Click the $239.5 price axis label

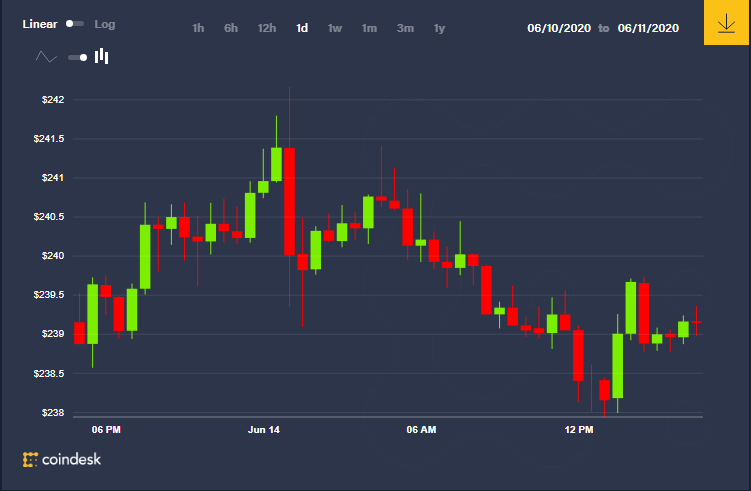(49, 295)
